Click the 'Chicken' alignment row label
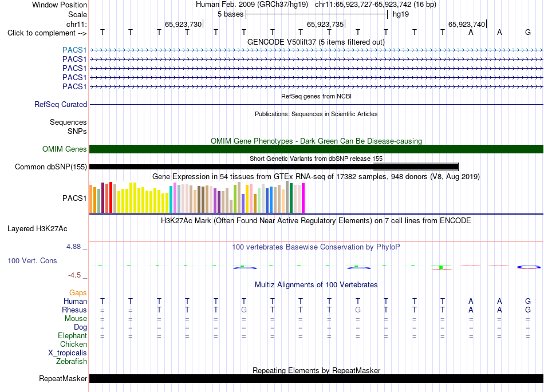This screenshot has width=544, height=392. [73, 344]
